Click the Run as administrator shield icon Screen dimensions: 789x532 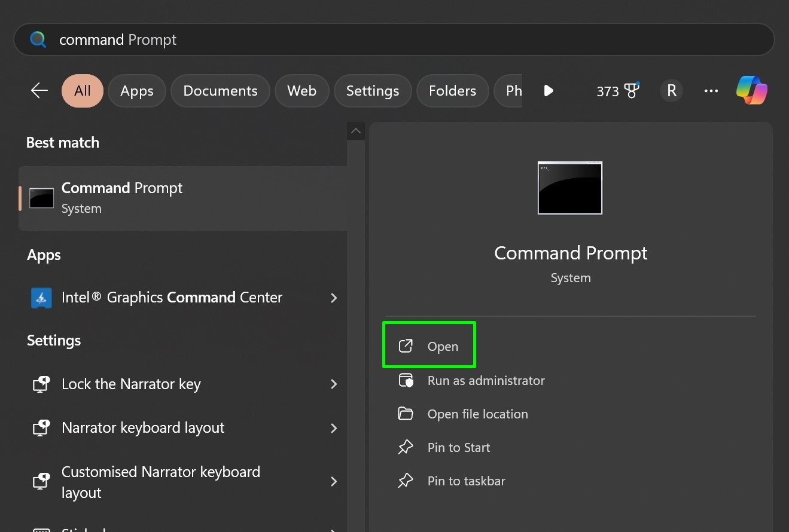406,380
